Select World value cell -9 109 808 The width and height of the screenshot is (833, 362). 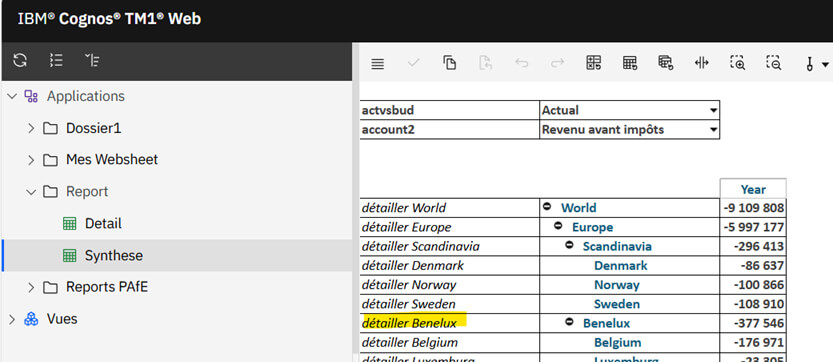[753, 208]
